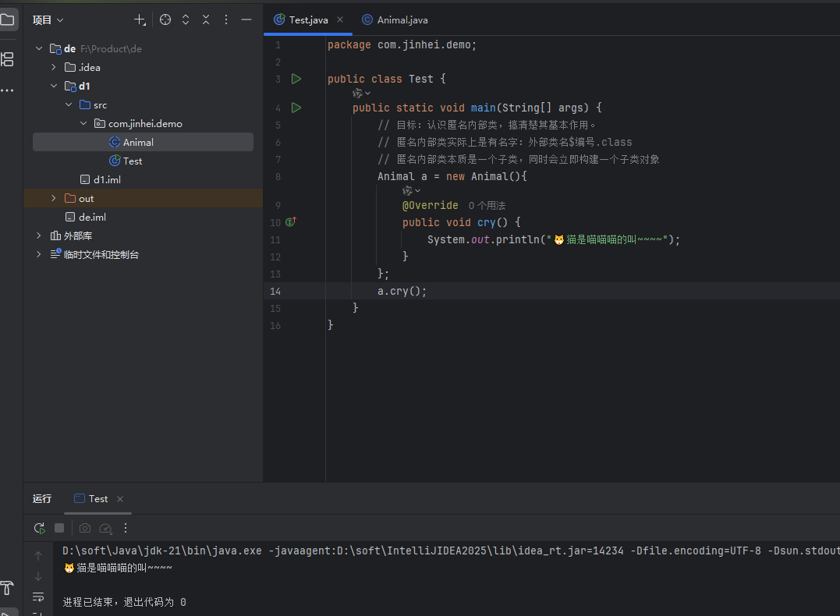Click line number 11 in the gutter
The height and width of the screenshot is (616, 840).
point(275,240)
